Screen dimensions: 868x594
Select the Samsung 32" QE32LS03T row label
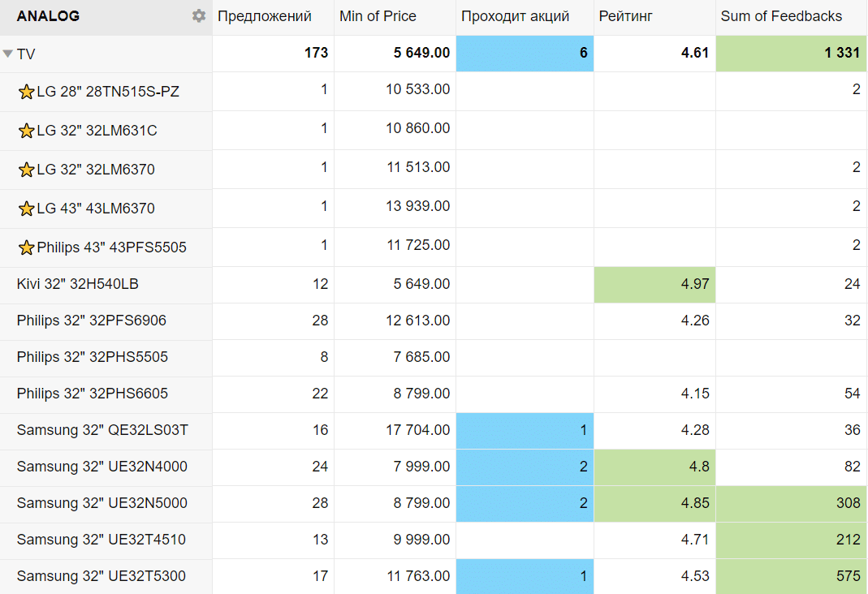click(x=102, y=430)
